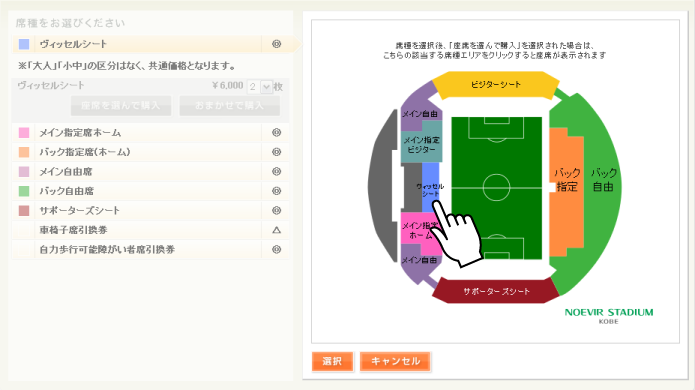Click availability circle icon for バック指定席(ホーム)
This screenshot has height=390, width=695.
[277, 152]
